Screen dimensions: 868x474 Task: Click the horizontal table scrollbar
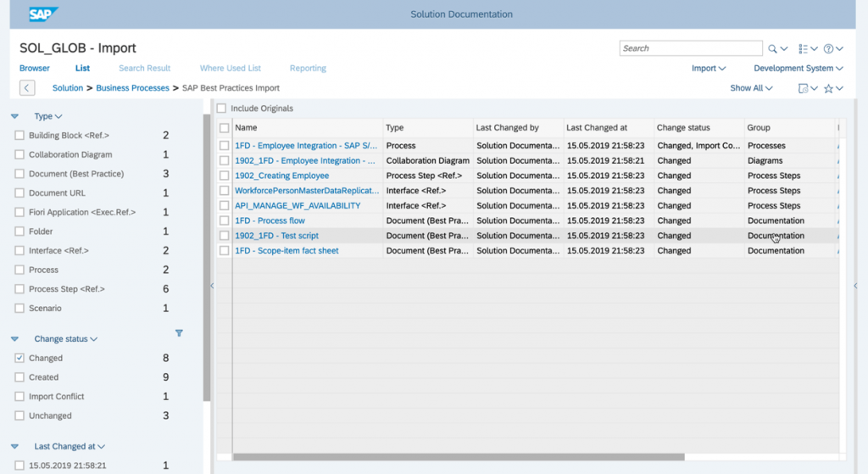(459, 457)
